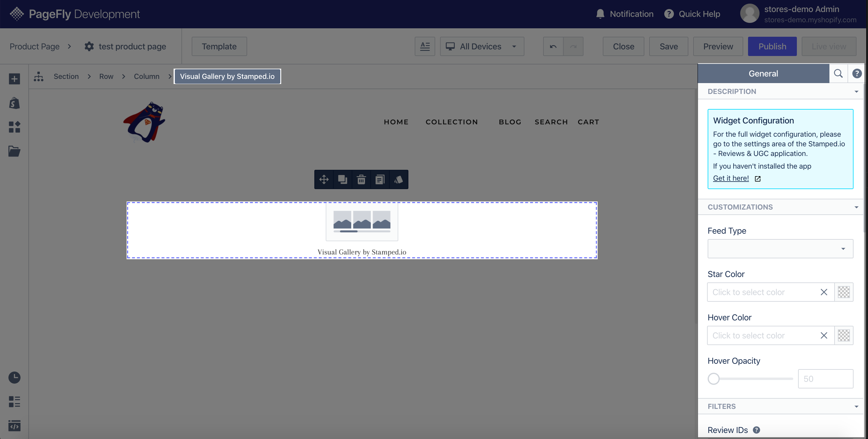Clear the Hover Color value
Screen dimensions: 868x439
824,335
